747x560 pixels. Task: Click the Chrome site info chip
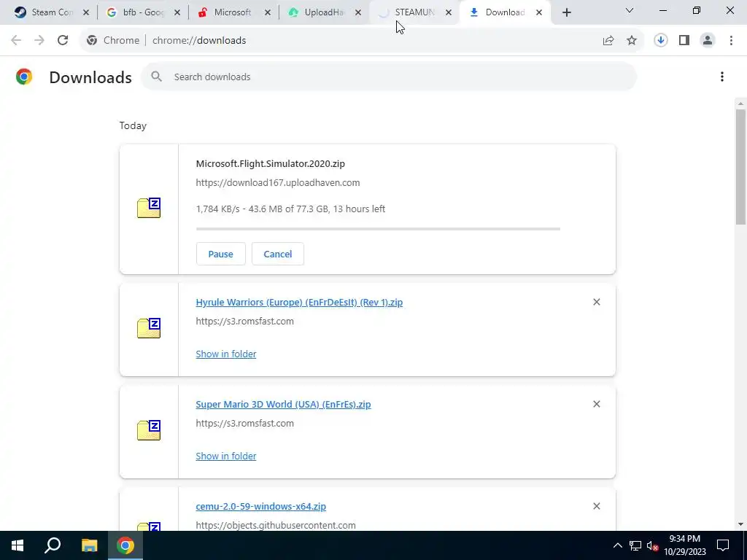pyautogui.click(x=113, y=41)
